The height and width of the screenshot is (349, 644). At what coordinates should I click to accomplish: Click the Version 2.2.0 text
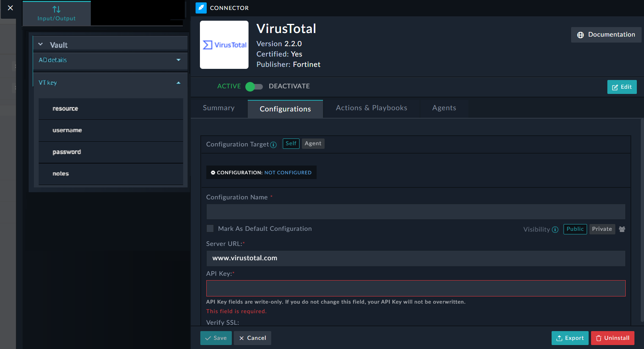point(279,44)
